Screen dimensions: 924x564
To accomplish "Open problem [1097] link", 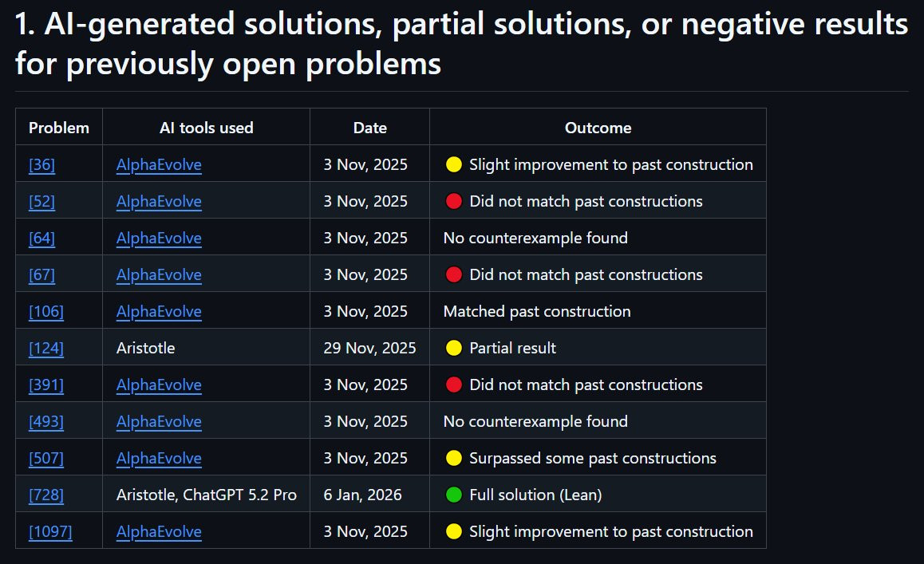I will (51, 531).
